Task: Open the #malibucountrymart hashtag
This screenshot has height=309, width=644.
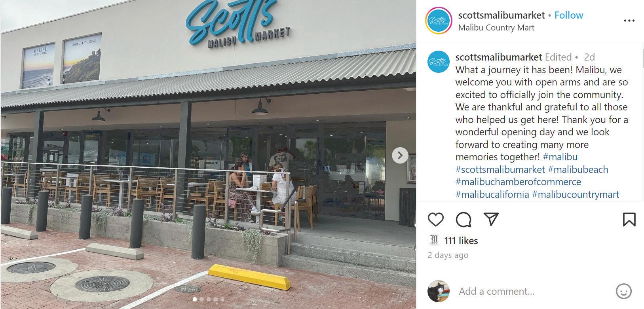Action: [x=576, y=195]
